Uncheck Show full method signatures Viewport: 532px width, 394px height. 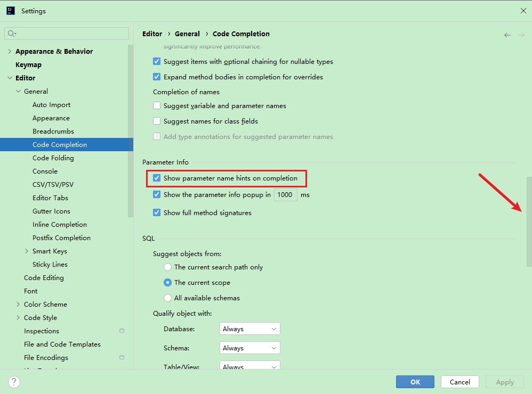pyautogui.click(x=157, y=213)
